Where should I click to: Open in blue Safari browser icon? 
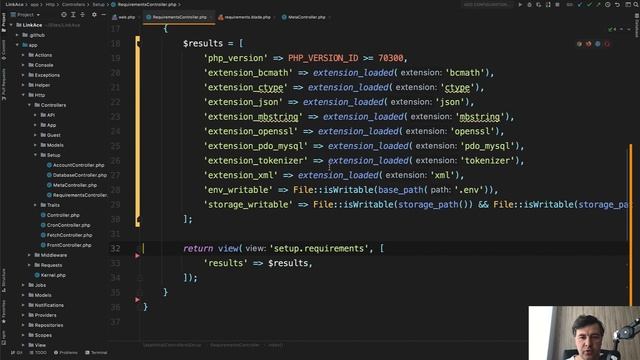pyautogui.click(x=598, y=44)
